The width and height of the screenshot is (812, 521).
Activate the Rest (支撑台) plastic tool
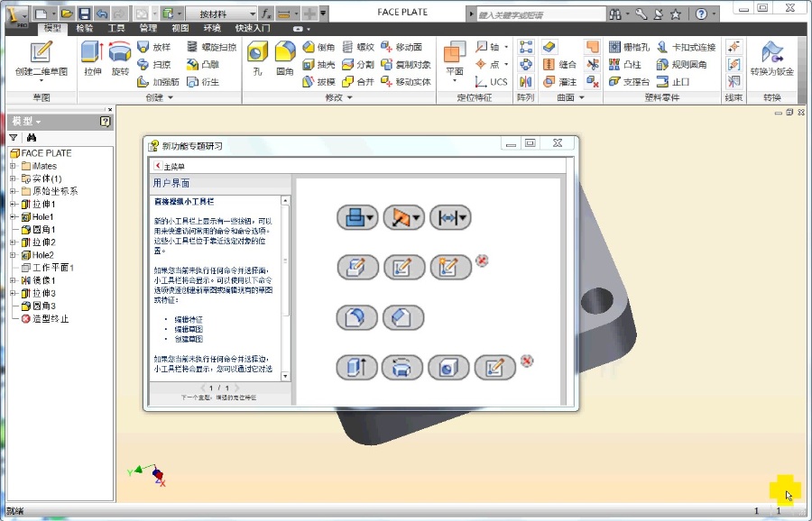[629, 82]
